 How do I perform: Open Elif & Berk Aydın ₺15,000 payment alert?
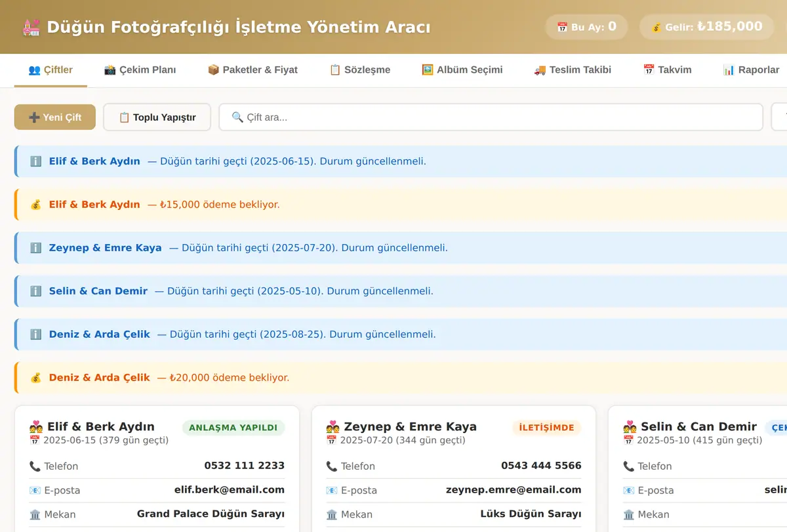pos(401,205)
